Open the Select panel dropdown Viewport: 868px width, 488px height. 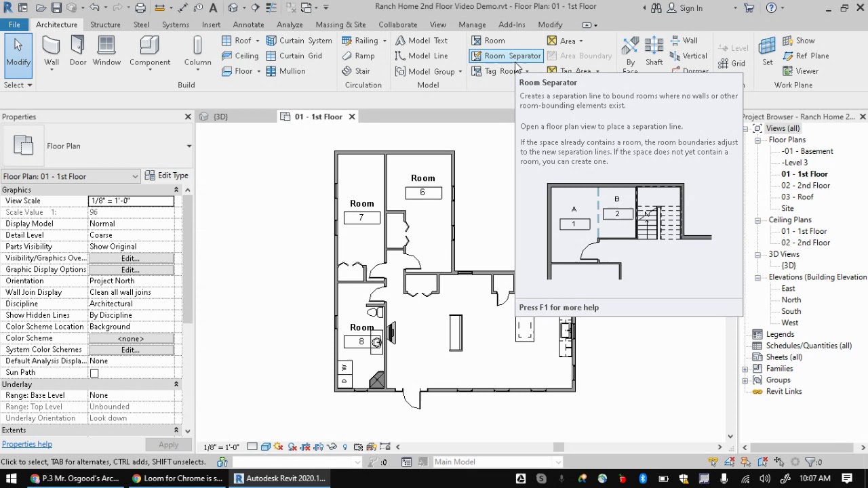[x=18, y=85]
